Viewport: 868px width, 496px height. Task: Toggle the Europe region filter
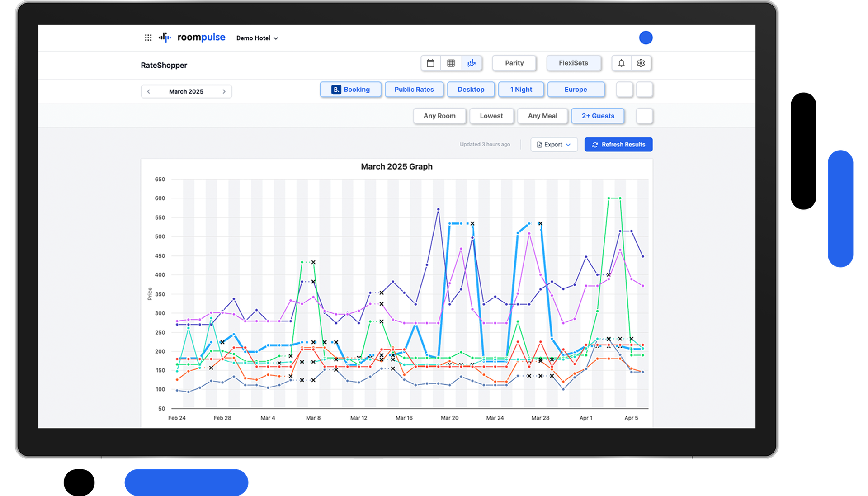click(x=576, y=90)
